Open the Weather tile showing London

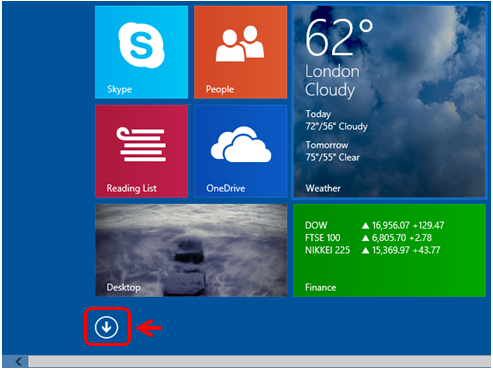(x=389, y=102)
